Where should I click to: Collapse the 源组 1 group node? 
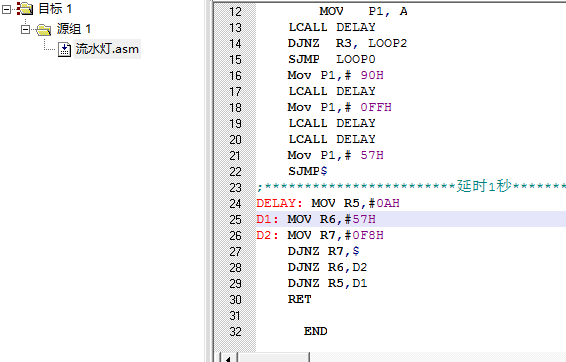[26, 29]
